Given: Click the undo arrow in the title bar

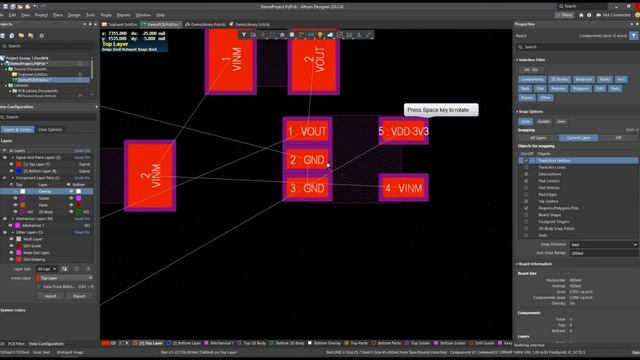Looking at the screenshot, I should tap(35, 7).
